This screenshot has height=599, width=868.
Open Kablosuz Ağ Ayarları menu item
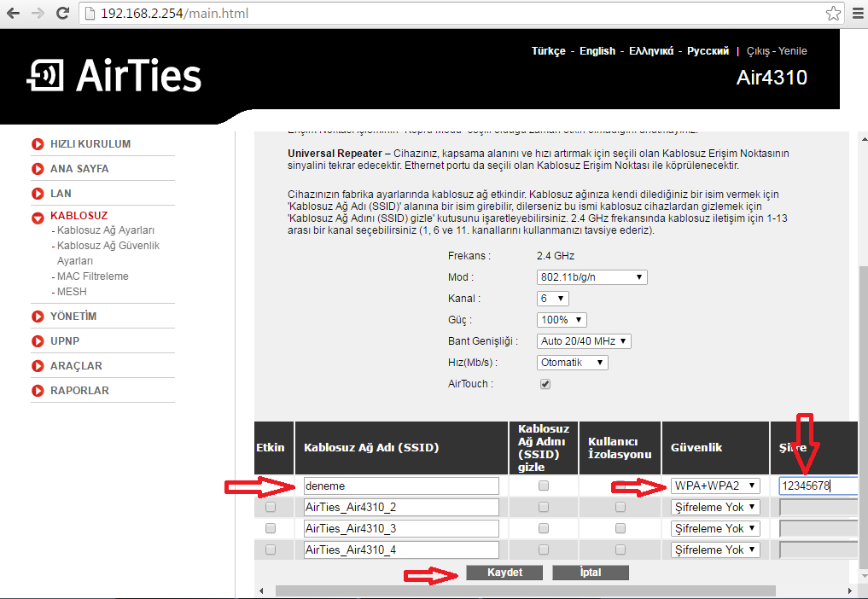(105, 230)
